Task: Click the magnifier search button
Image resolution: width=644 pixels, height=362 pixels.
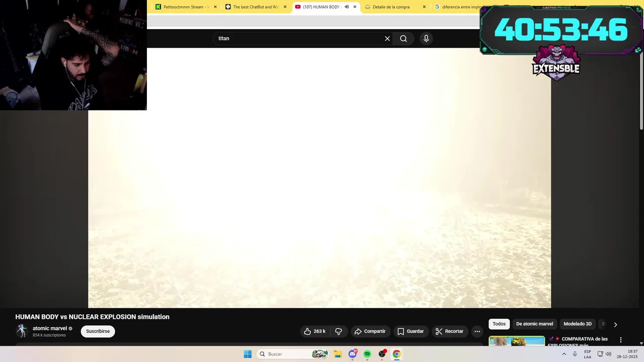Action: click(x=404, y=38)
